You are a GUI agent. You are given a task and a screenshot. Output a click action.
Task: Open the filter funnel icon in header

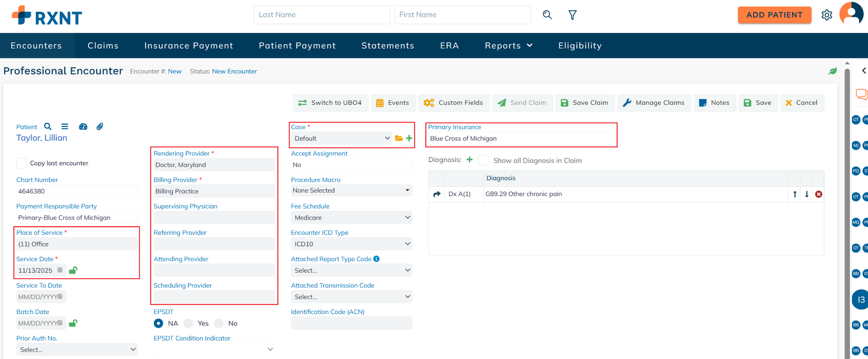pyautogui.click(x=572, y=15)
